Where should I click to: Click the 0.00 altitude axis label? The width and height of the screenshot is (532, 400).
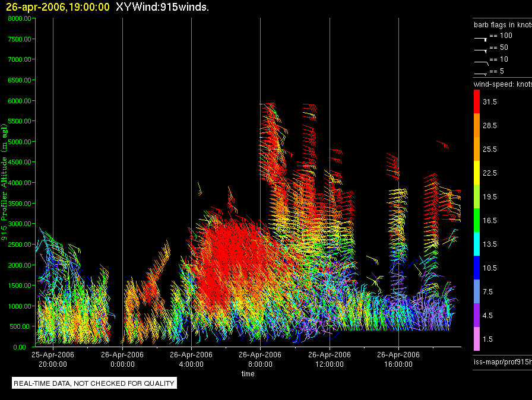(20, 347)
